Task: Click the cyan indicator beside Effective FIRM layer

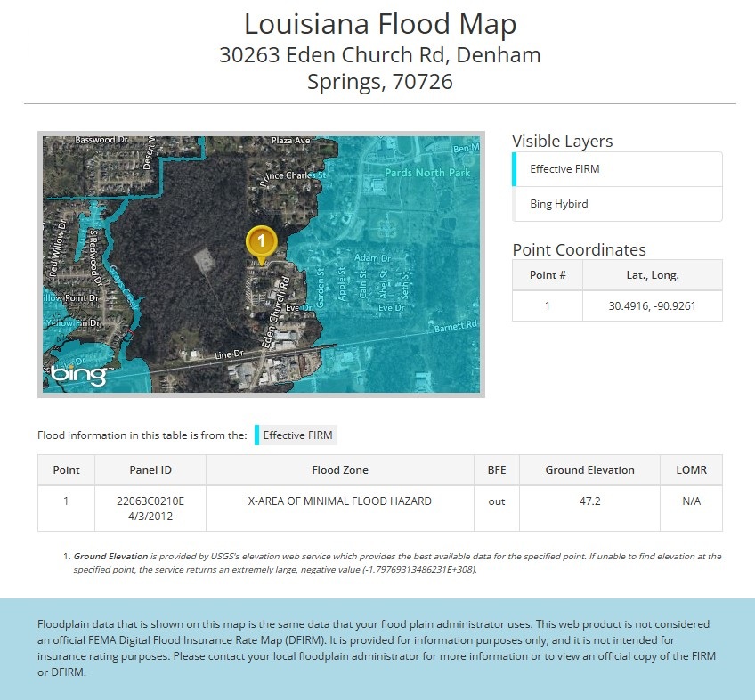Action: tap(515, 169)
